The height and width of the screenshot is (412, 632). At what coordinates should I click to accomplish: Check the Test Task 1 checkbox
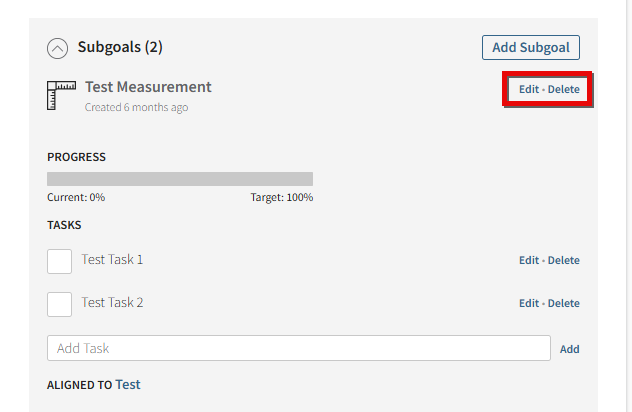click(x=60, y=261)
